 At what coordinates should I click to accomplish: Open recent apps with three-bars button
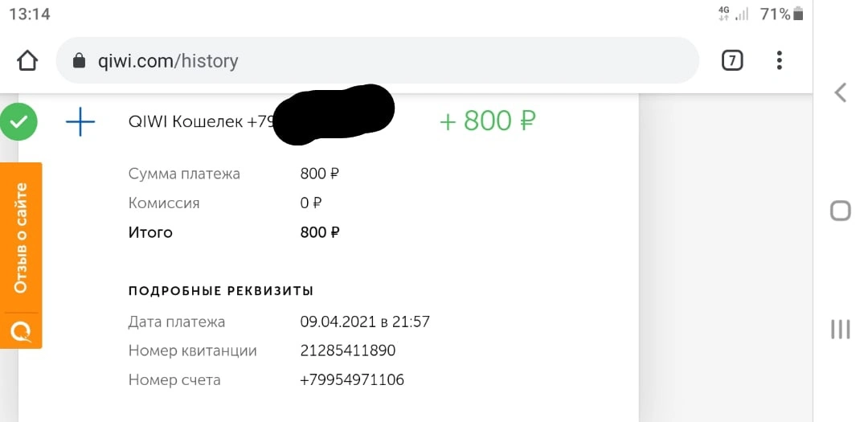841,329
